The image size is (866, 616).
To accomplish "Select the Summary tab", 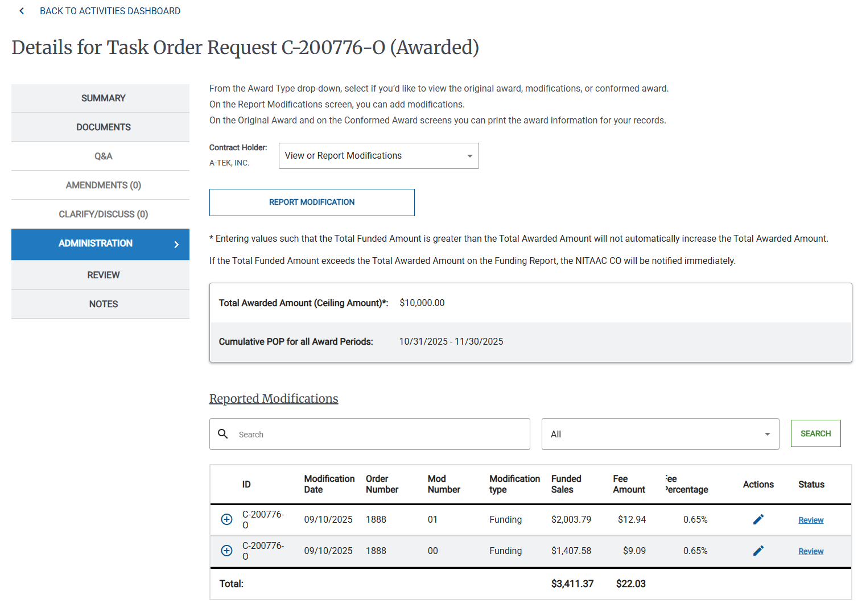I will [103, 98].
